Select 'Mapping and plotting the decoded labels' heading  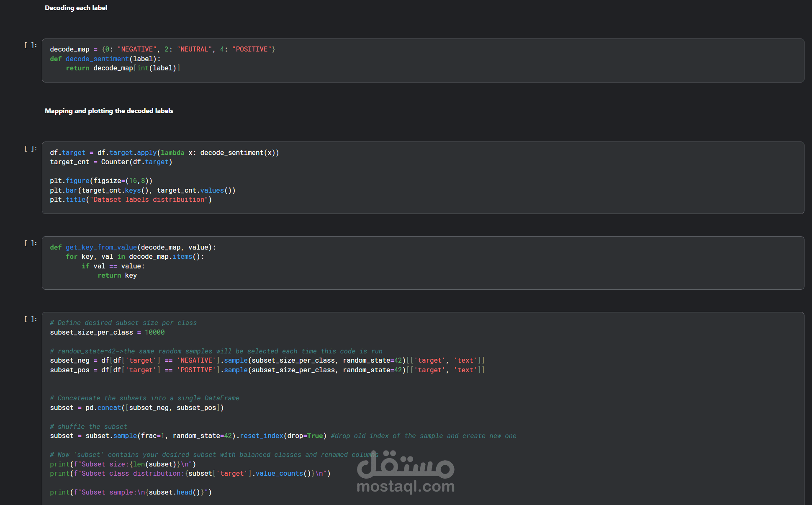coord(109,111)
